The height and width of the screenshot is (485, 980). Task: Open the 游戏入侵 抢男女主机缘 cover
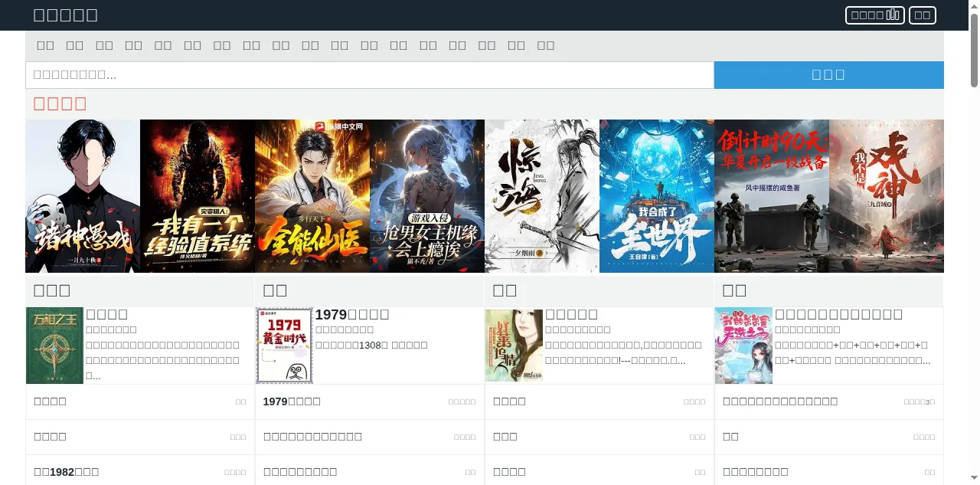coord(427,196)
